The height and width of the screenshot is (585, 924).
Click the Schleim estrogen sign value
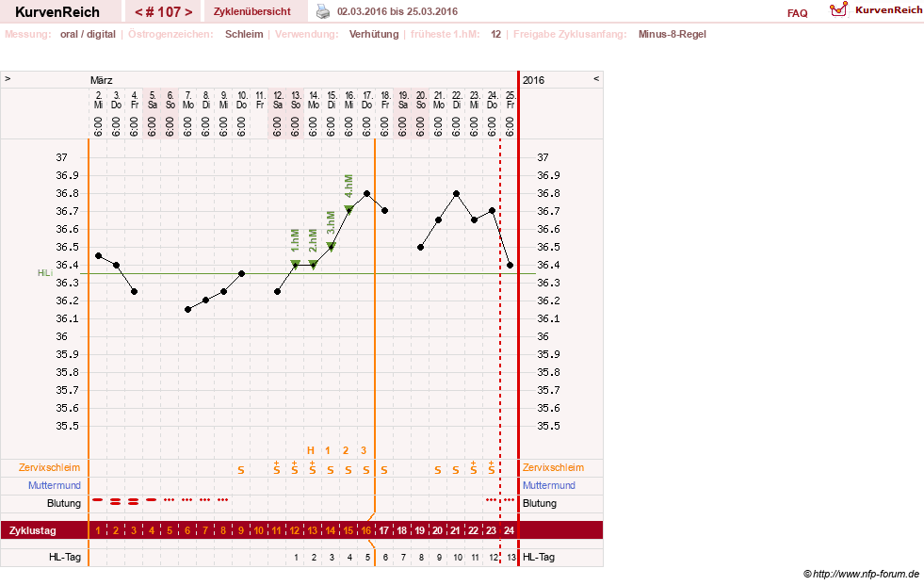[244, 34]
